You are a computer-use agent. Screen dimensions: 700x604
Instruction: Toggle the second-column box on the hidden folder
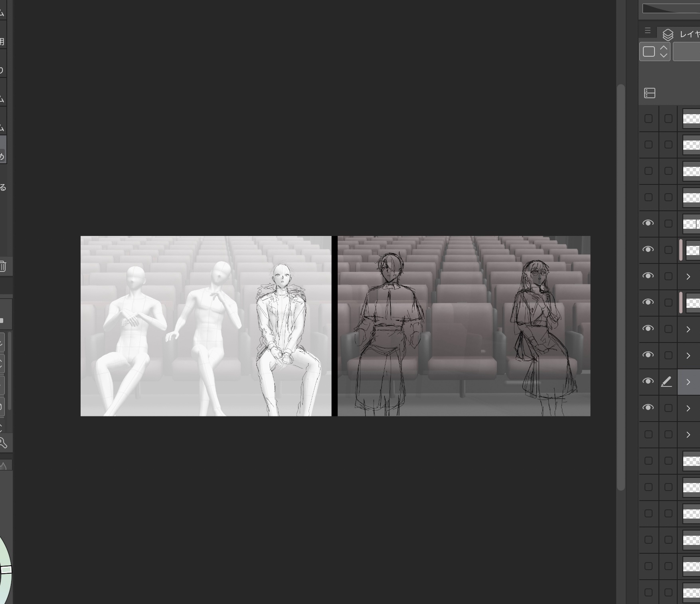click(668, 434)
